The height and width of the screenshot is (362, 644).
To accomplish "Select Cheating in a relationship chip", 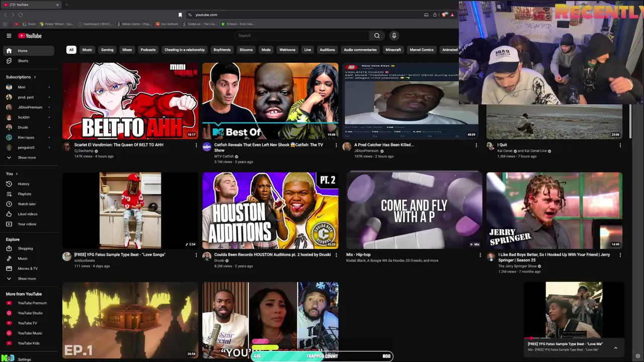I will click(x=185, y=50).
